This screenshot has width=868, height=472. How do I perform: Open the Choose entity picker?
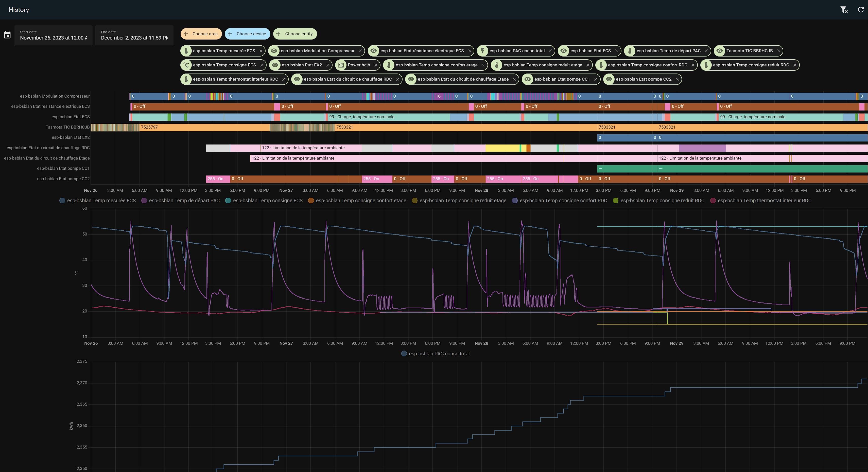point(295,34)
